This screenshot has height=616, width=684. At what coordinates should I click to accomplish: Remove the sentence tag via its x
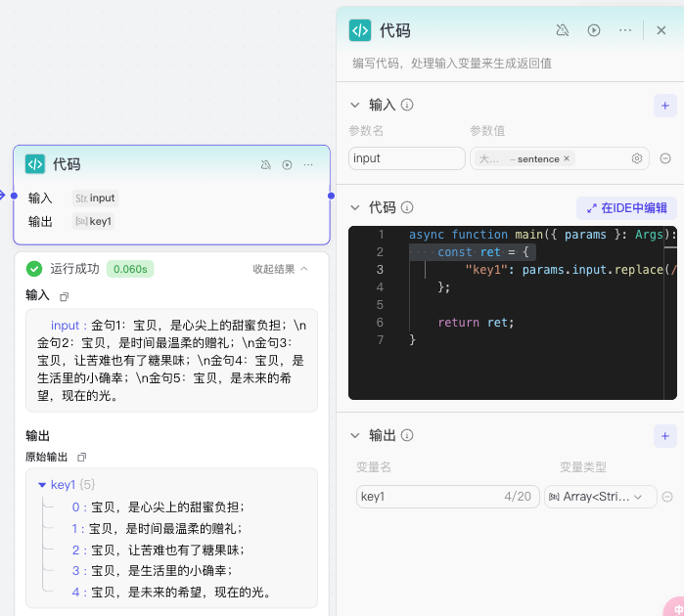pyautogui.click(x=567, y=158)
